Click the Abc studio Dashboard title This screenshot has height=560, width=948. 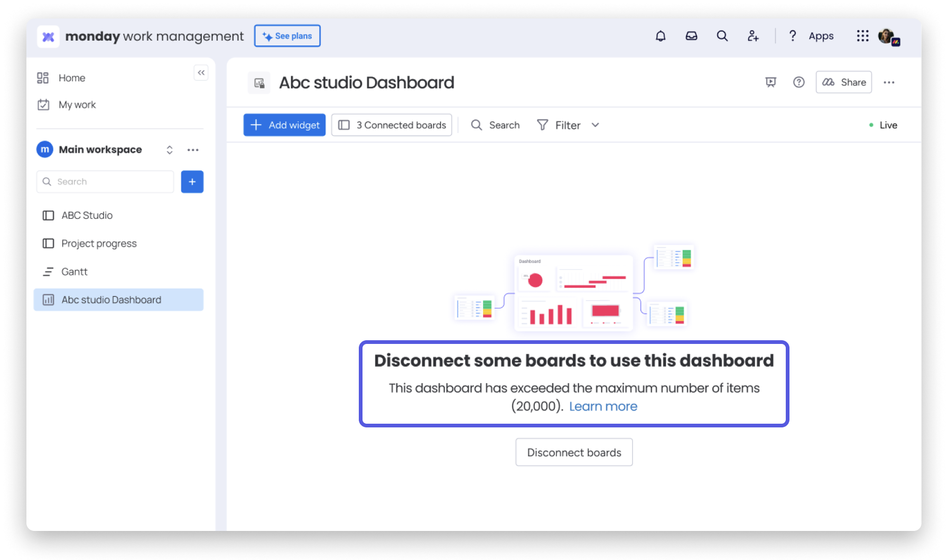(367, 83)
